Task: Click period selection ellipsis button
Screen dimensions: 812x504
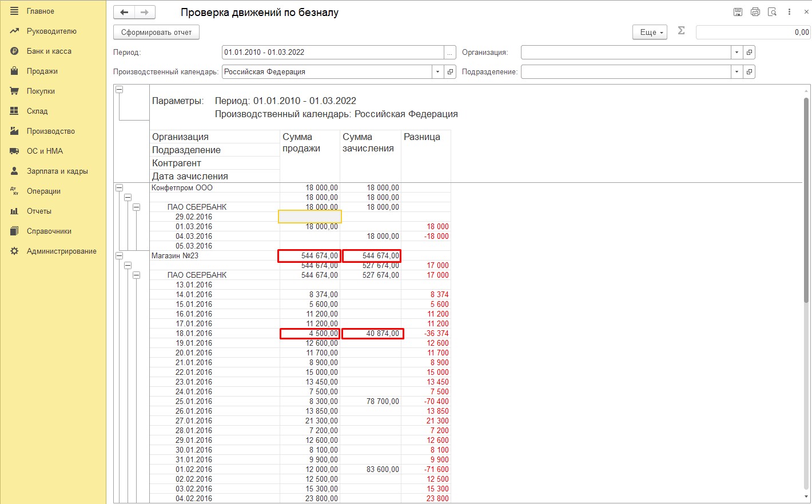Action: click(x=450, y=53)
